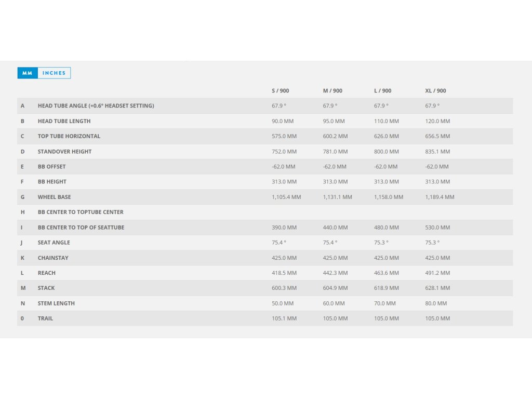Click the Head Tube Length row label
This screenshot has height=399, width=532.
(x=64, y=121)
